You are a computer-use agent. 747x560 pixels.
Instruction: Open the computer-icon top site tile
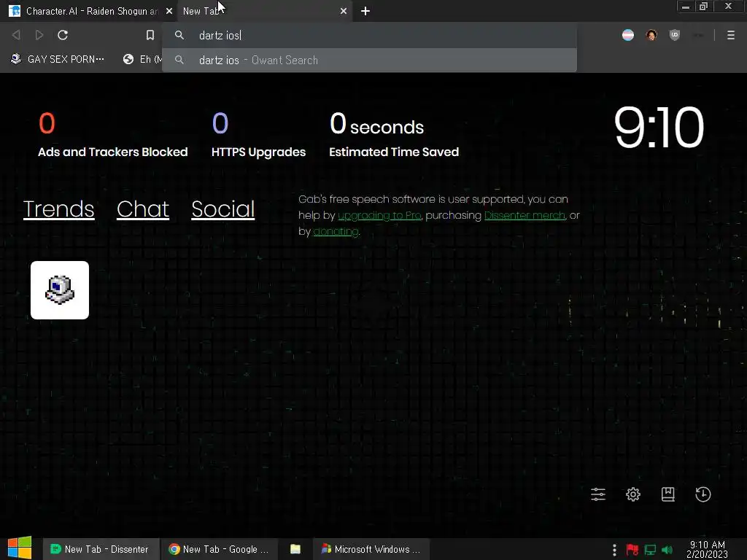pyautogui.click(x=60, y=290)
